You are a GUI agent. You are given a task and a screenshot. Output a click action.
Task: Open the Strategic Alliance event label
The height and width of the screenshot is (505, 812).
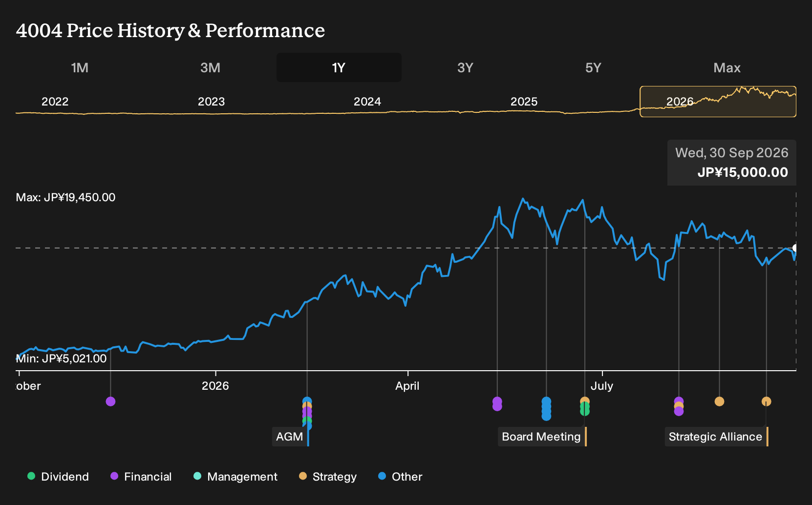(x=716, y=437)
